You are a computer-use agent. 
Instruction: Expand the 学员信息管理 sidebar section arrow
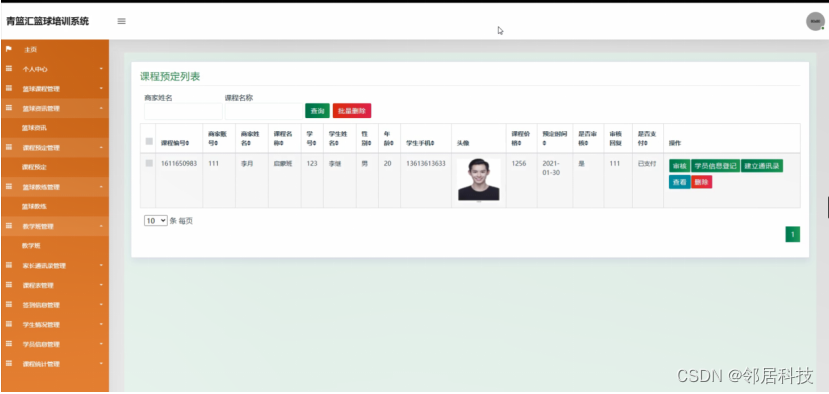coord(101,344)
